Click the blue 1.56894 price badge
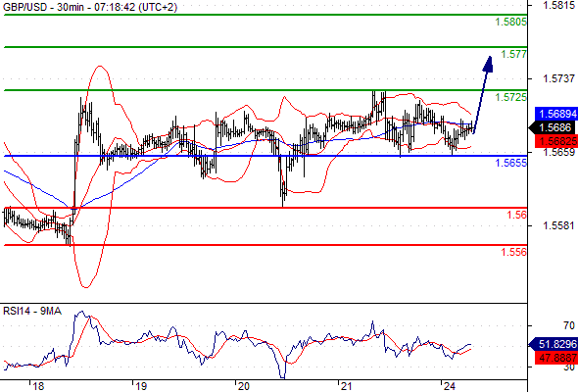The width and height of the screenshot is (578, 392). (555, 114)
